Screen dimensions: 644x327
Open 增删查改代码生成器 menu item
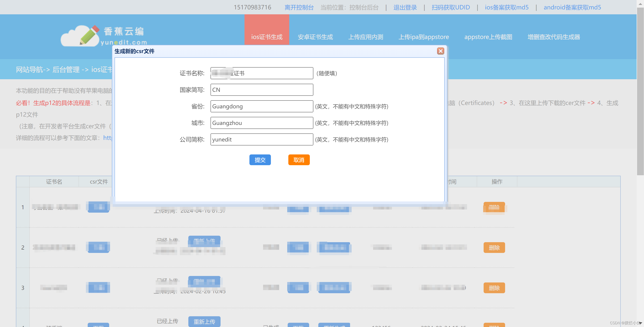(553, 37)
